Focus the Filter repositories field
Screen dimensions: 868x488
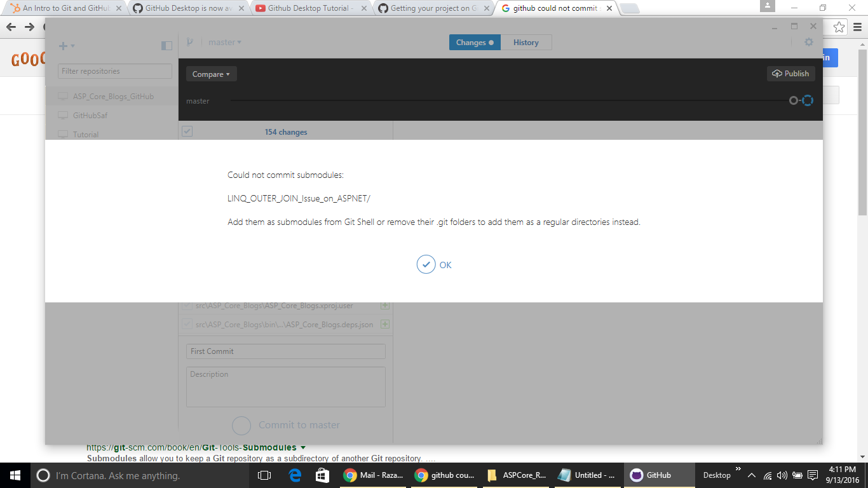115,71
